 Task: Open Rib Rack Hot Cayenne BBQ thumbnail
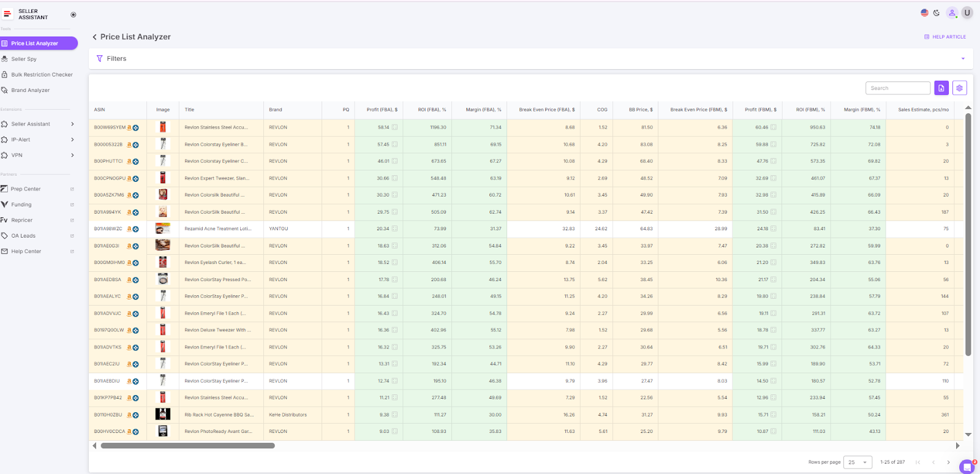tap(163, 414)
